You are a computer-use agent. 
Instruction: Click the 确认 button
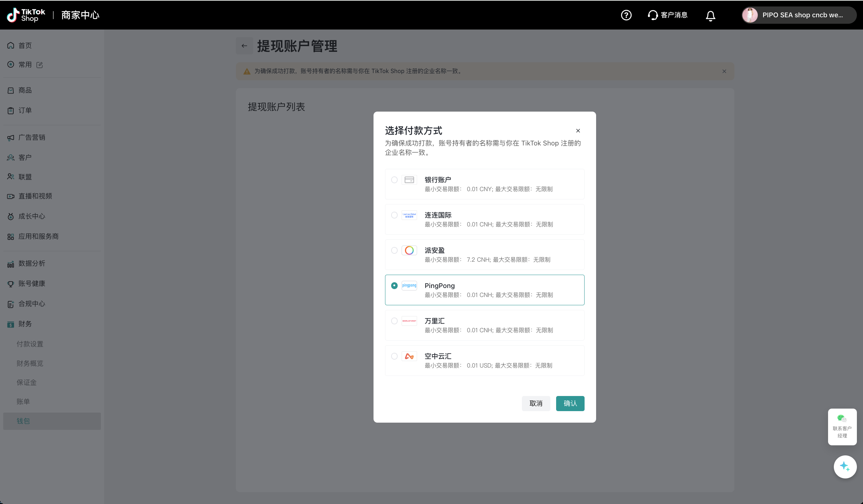570,403
